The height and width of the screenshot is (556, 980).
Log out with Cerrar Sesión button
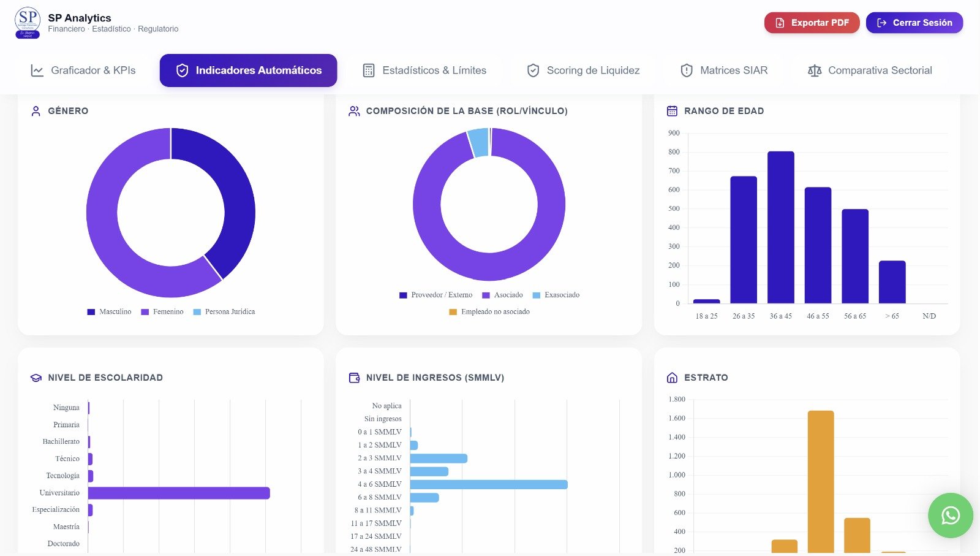(914, 23)
